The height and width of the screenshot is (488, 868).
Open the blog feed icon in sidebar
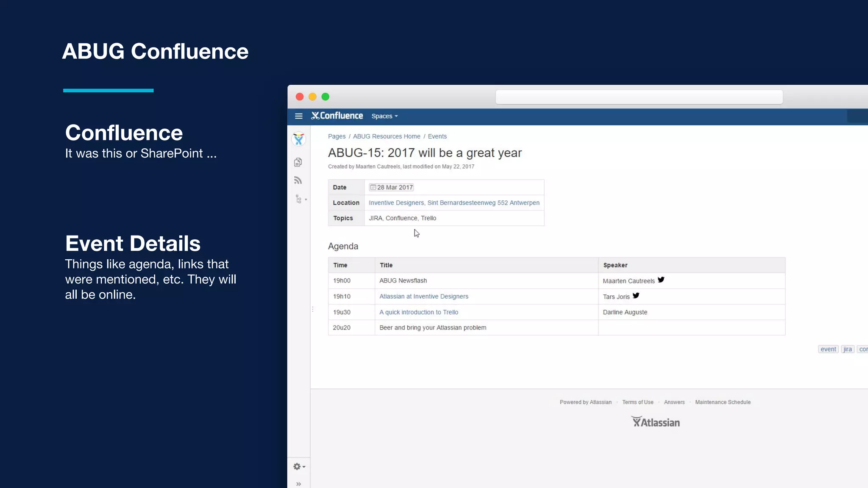click(x=298, y=180)
